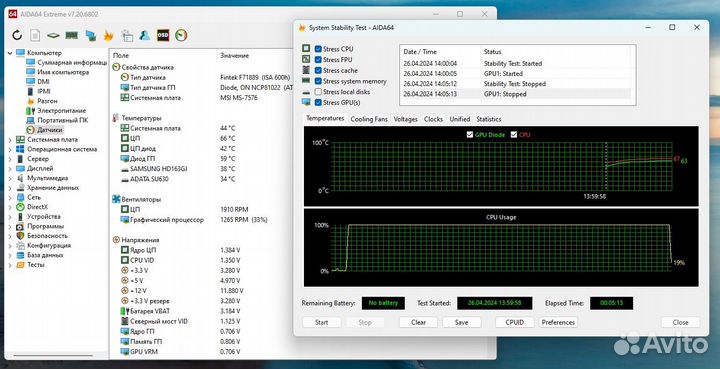Open the Statistics tab

(489, 119)
